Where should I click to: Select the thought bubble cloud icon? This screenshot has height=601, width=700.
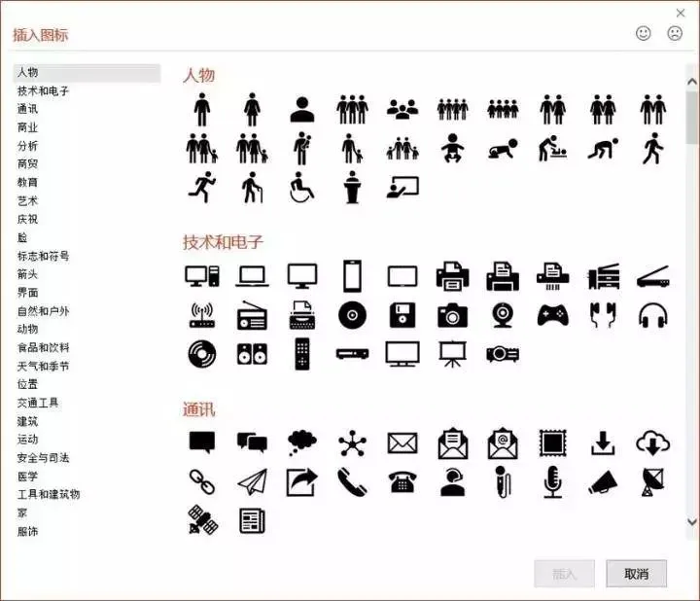(x=302, y=442)
